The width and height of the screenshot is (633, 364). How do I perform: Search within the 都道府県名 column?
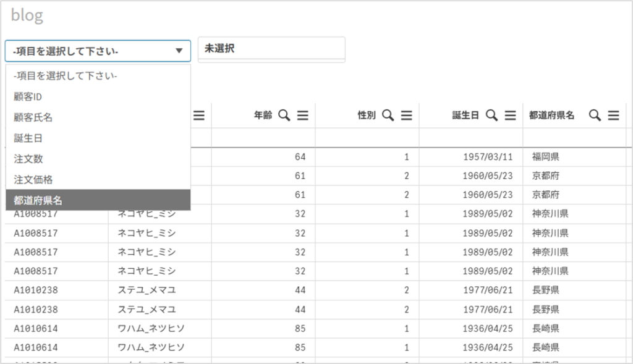(x=595, y=116)
